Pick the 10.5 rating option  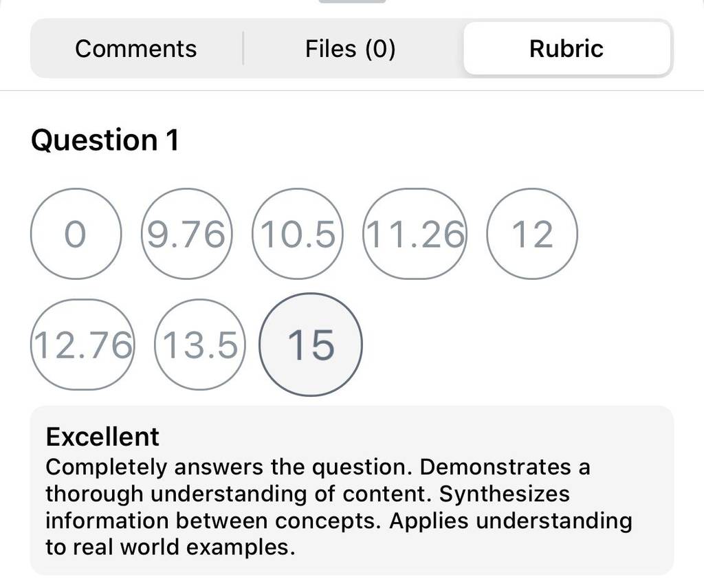pos(297,234)
